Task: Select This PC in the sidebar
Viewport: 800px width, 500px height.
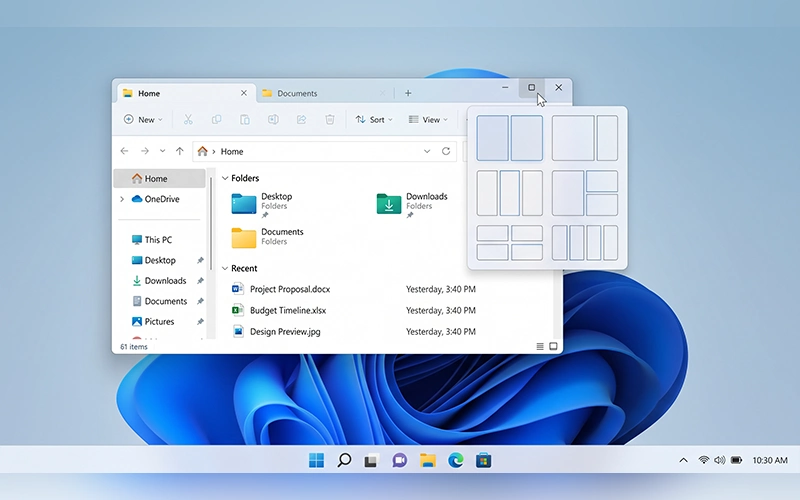Action: point(152,240)
